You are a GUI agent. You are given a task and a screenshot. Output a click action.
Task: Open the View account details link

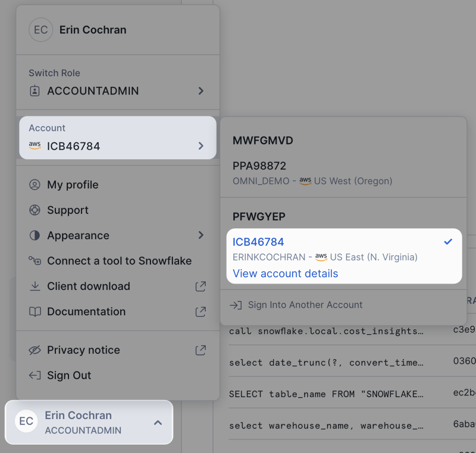coord(285,273)
